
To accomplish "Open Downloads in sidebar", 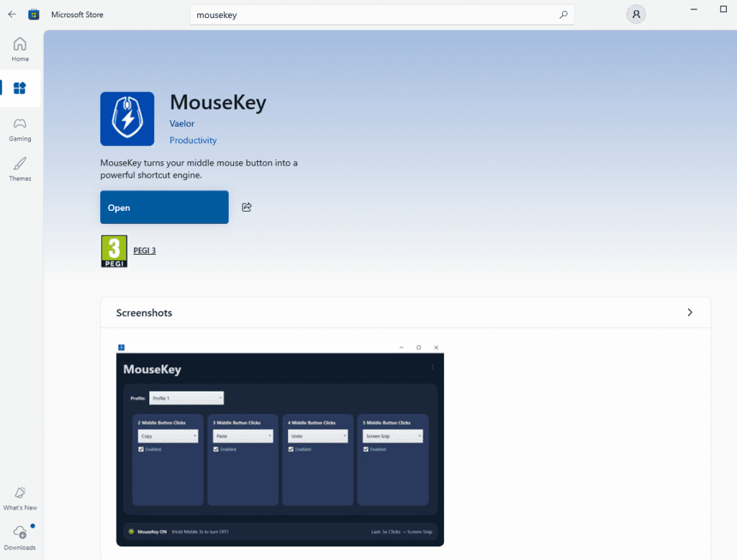I will (19, 538).
